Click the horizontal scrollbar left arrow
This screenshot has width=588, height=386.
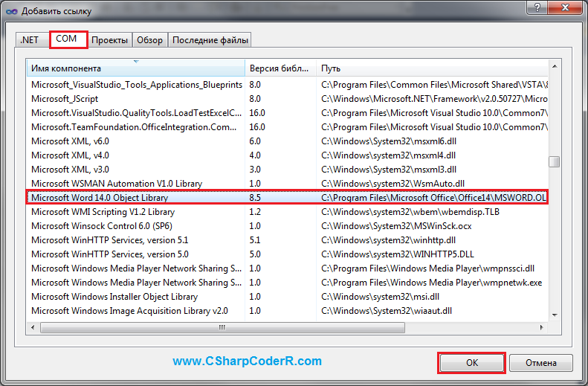point(33,327)
